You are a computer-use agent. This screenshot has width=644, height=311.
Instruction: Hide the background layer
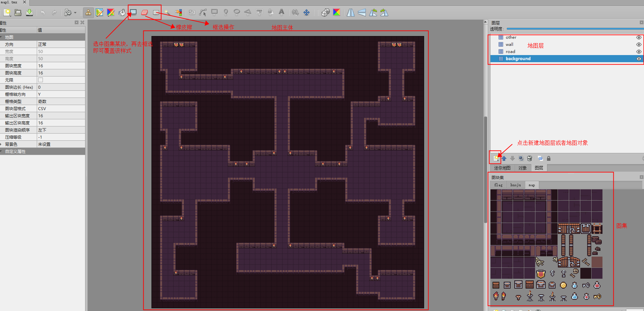click(x=639, y=58)
